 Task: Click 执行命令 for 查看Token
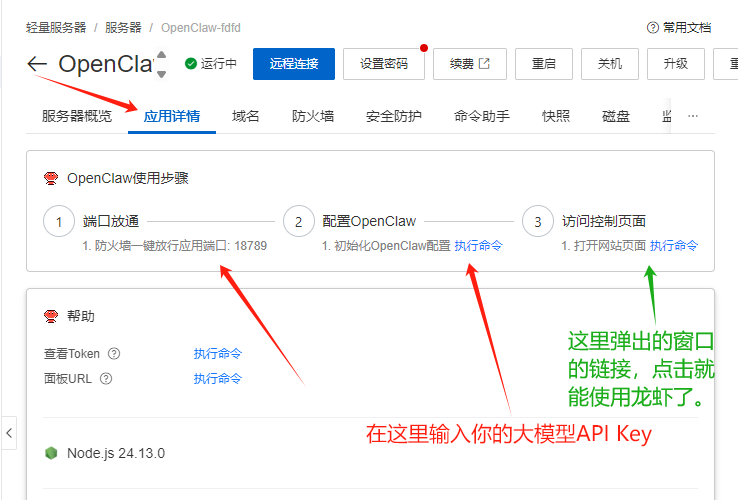point(217,354)
